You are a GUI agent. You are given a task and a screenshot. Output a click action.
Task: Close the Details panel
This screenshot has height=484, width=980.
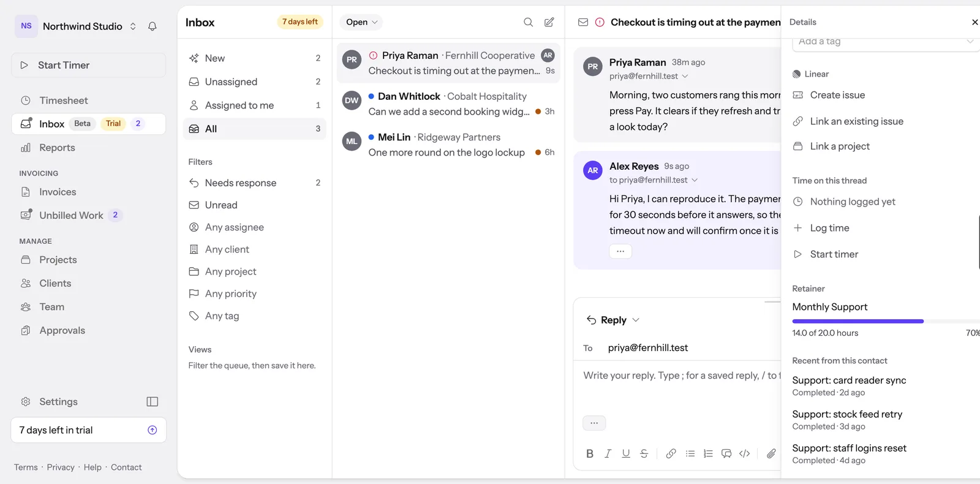click(x=974, y=22)
